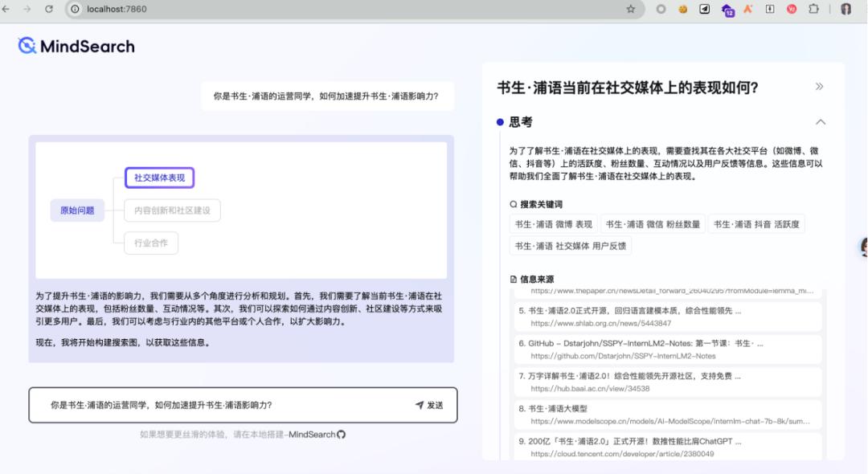Open the puzzle-piece extensions menu
Viewport: 868px width, 474px height.
coord(813,9)
